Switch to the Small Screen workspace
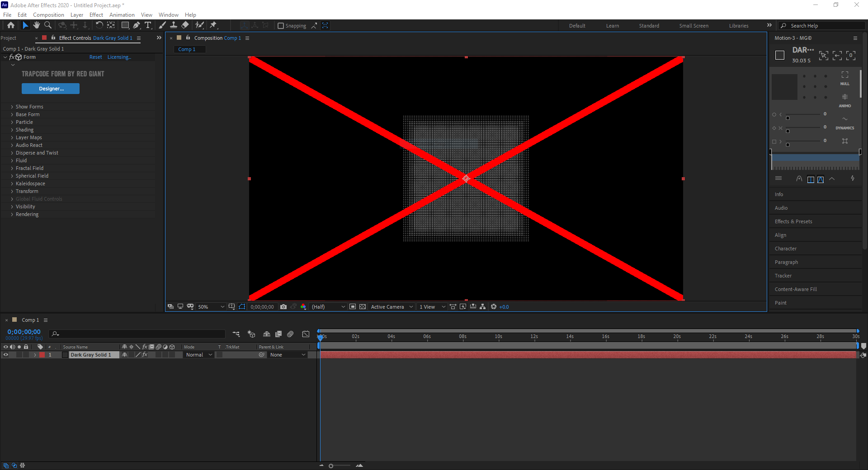 click(x=693, y=26)
